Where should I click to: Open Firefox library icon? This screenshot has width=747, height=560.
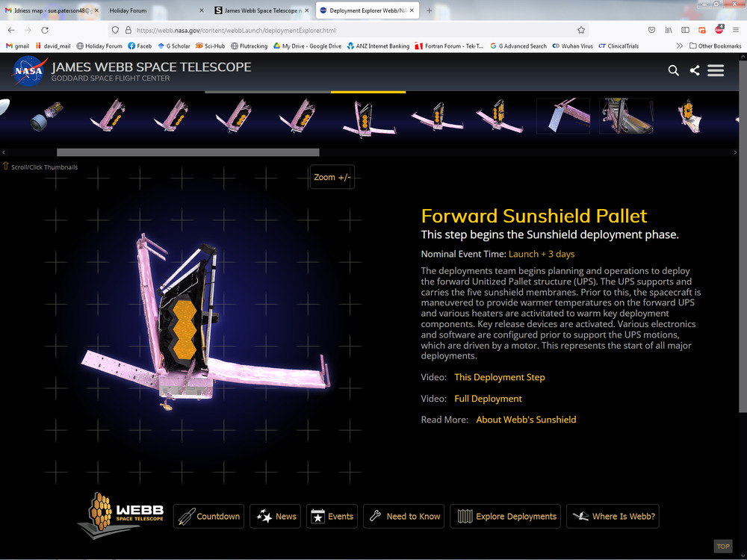(669, 30)
